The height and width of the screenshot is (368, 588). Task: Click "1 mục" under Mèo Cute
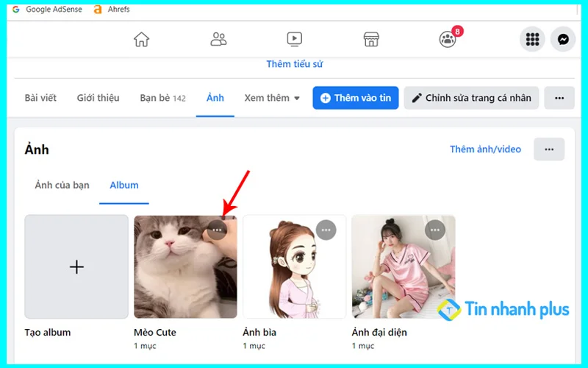coord(145,346)
